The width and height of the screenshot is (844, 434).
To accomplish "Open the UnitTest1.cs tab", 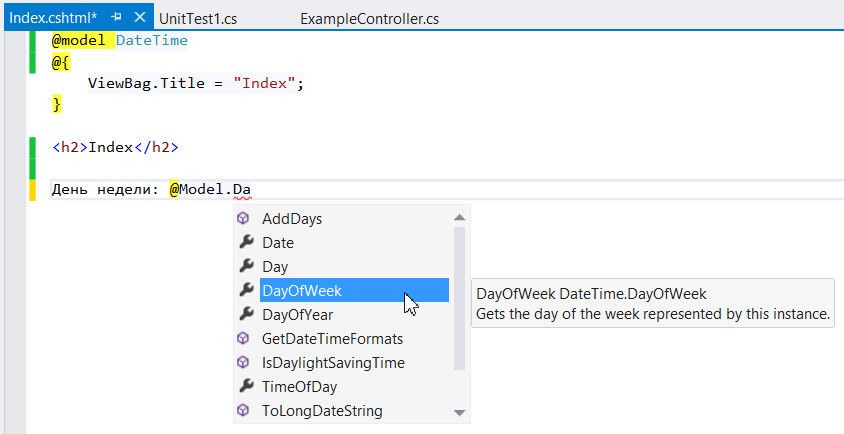I will point(198,19).
